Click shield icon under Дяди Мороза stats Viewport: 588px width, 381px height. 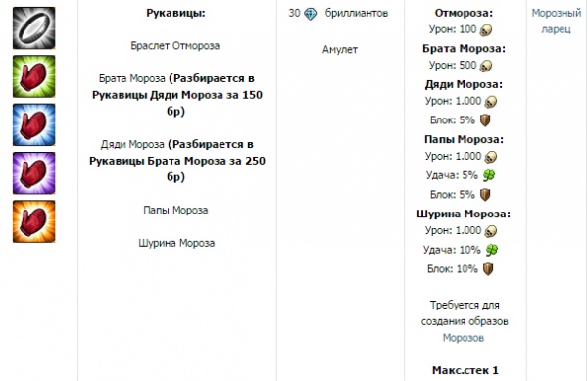click(485, 120)
